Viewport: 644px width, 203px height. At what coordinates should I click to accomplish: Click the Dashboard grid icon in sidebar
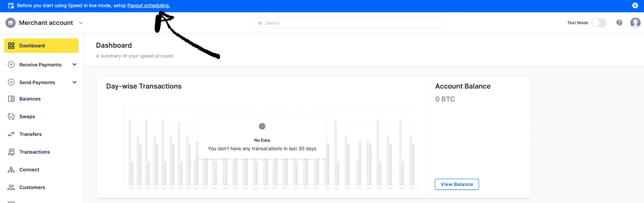point(11,46)
